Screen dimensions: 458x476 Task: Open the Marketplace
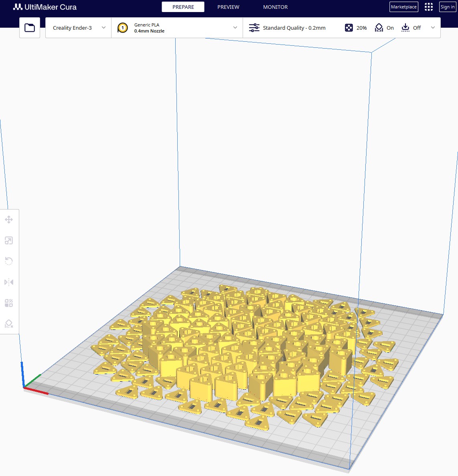click(x=404, y=7)
